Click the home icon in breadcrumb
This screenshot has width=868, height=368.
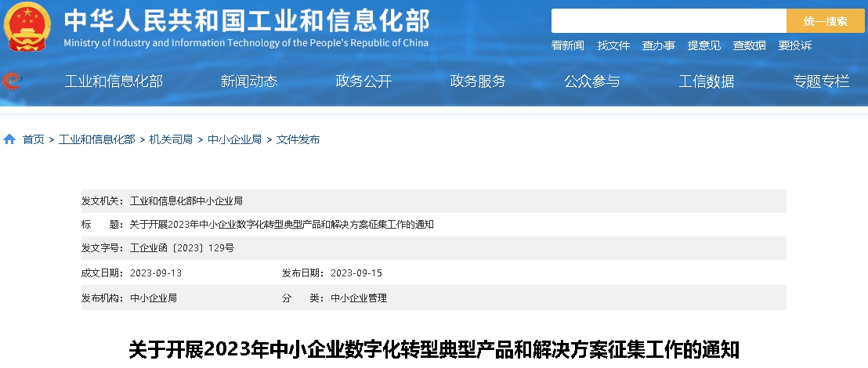9,139
